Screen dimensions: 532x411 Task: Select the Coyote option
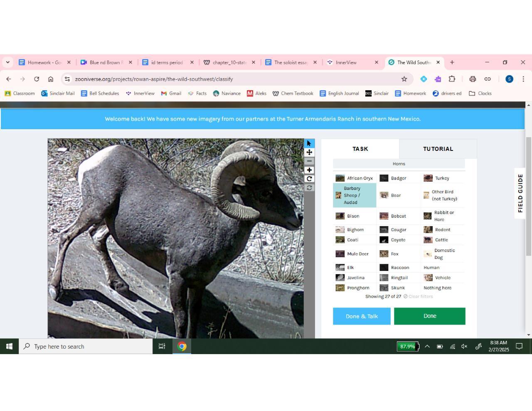point(399,240)
